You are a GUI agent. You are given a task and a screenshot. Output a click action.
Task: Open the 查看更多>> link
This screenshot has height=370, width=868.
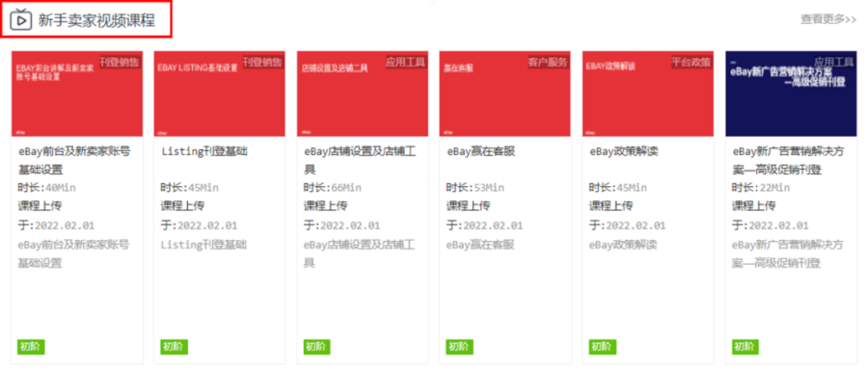pos(828,19)
